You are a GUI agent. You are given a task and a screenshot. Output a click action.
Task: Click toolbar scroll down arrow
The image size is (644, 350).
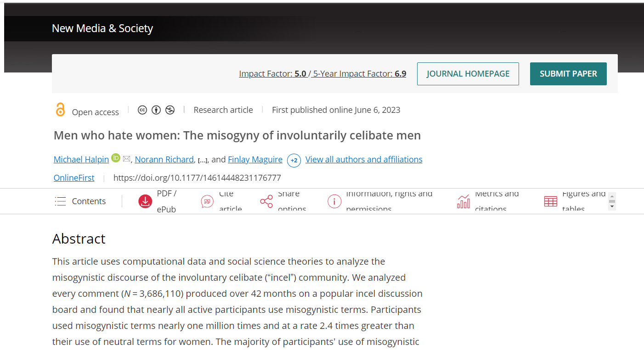click(611, 207)
